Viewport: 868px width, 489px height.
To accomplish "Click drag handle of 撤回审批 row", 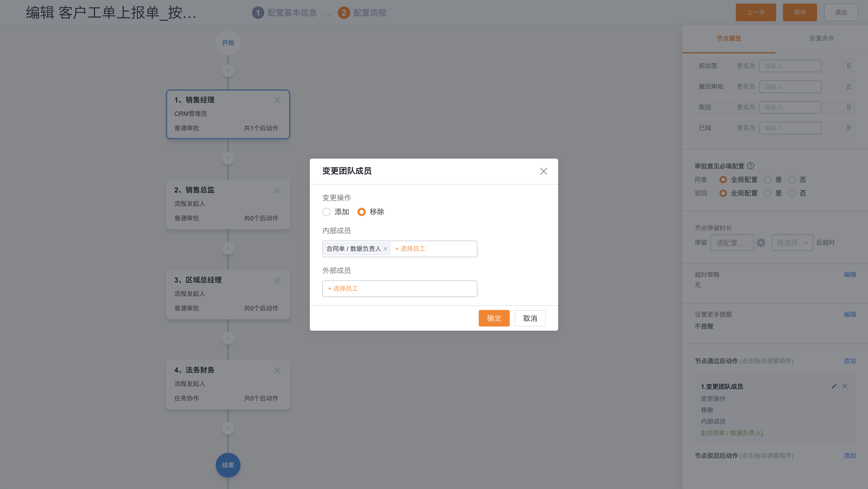I will [849, 87].
